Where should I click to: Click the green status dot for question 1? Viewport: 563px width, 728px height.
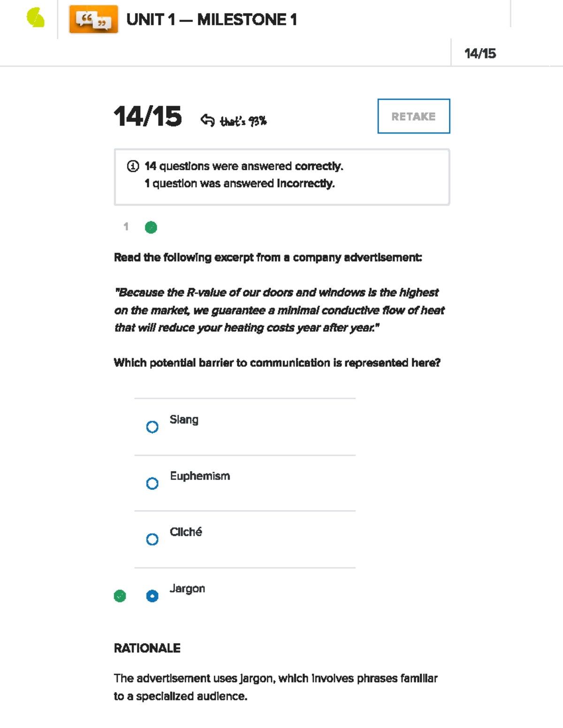(x=151, y=227)
